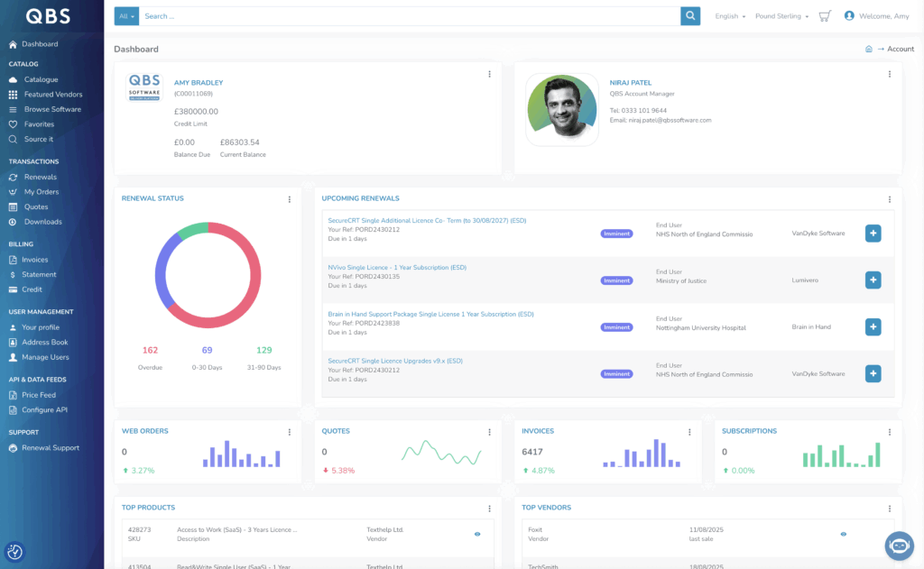Toggle eye icon on Foxit vendor row
924x569 pixels.
(844, 534)
